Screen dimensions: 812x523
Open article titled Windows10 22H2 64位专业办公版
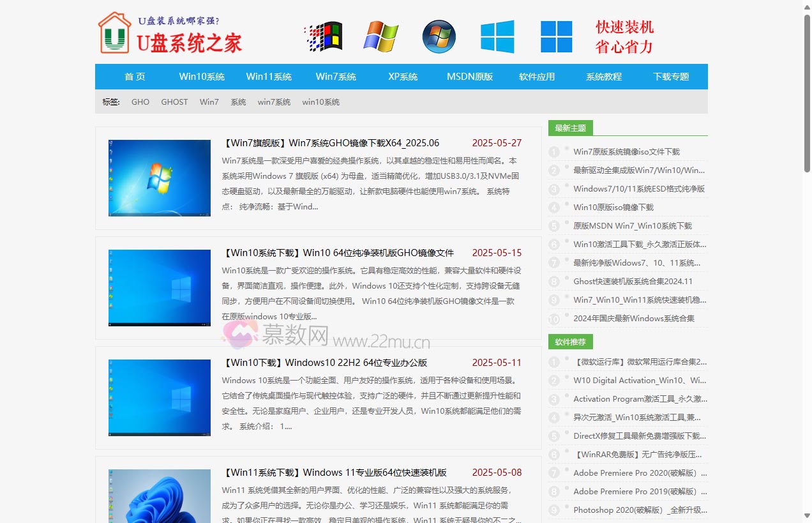(x=326, y=362)
